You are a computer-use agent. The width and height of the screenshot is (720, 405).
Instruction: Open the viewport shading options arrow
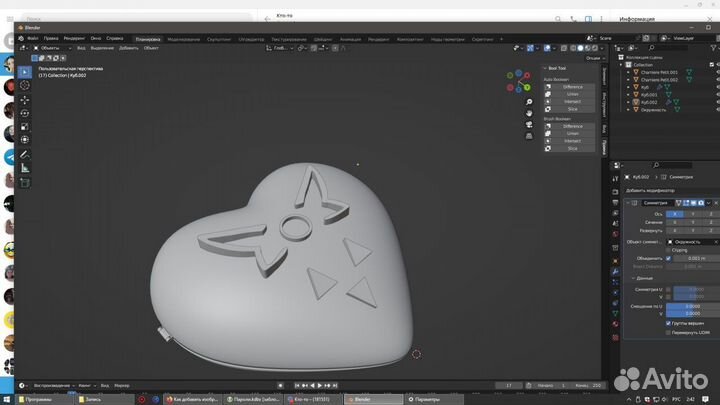tap(602, 48)
